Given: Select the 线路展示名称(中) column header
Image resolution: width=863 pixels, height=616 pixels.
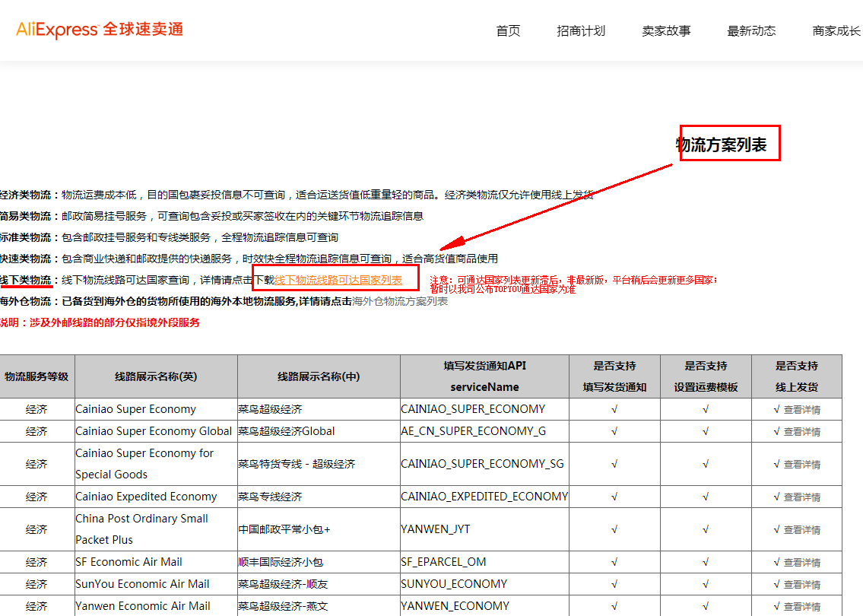Looking at the screenshot, I should (x=319, y=376).
